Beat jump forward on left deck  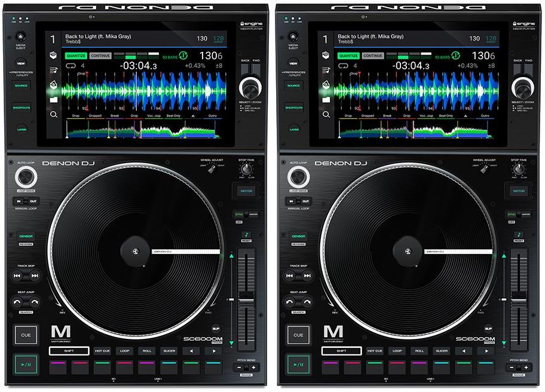35,302
